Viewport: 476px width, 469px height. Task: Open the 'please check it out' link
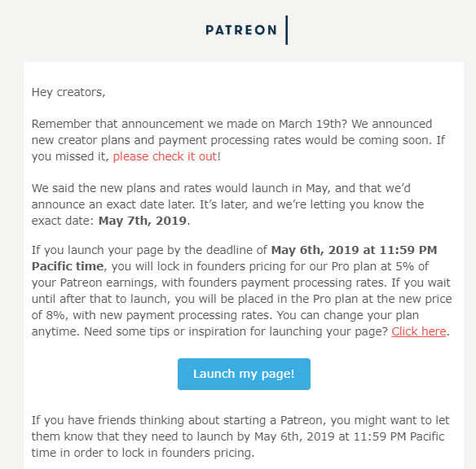coord(165,156)
